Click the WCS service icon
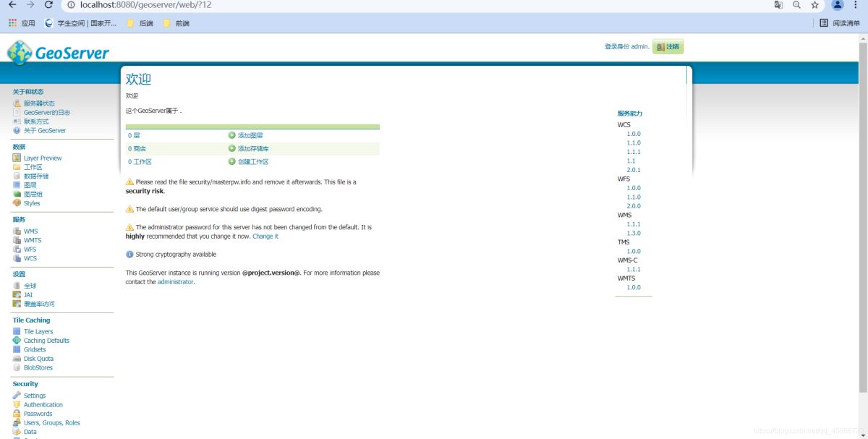The image size is (868, 439). [17, 258]
